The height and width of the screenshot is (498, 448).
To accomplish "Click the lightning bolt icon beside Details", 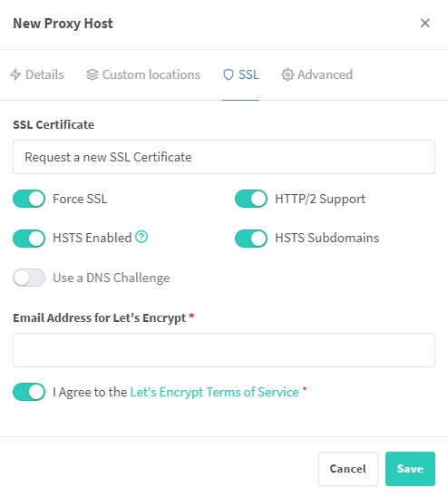I will [15, 74].
